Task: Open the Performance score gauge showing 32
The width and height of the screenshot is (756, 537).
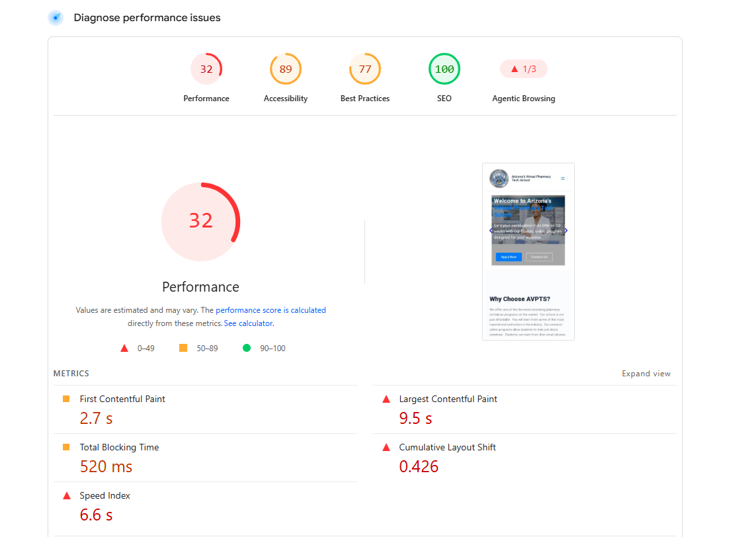Action: (x=206, y=69)
